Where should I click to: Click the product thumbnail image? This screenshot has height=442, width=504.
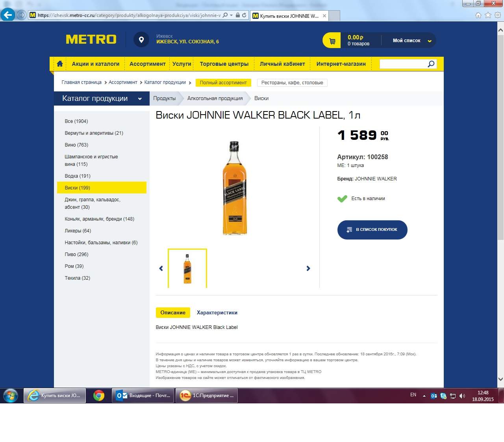click(187, 268)
